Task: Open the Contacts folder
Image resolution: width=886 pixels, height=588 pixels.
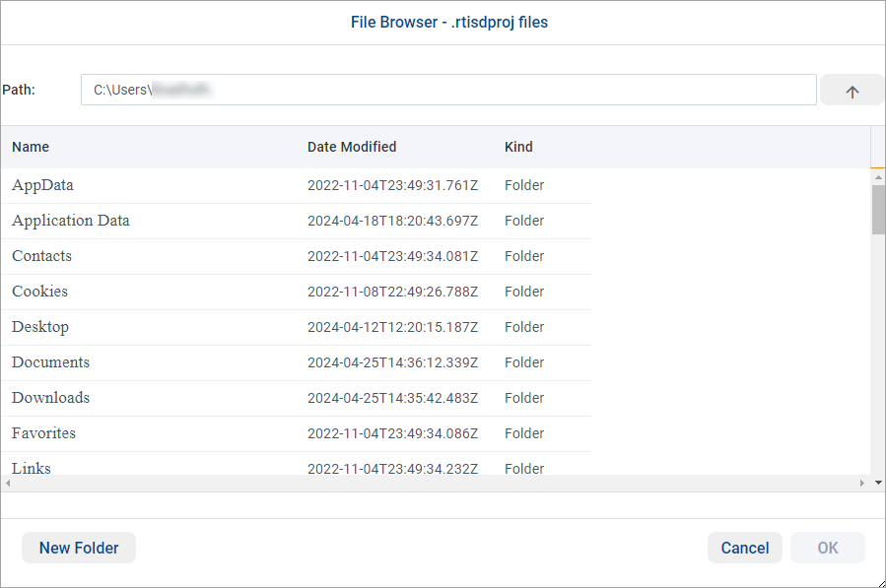Action: pyautogui.click(x=41, y=256)
